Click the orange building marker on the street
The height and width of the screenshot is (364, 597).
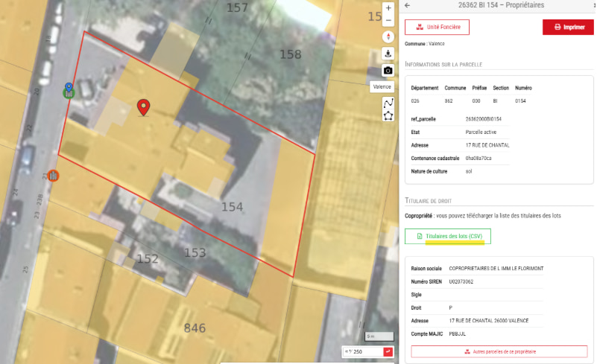click(x=54, y=176)
